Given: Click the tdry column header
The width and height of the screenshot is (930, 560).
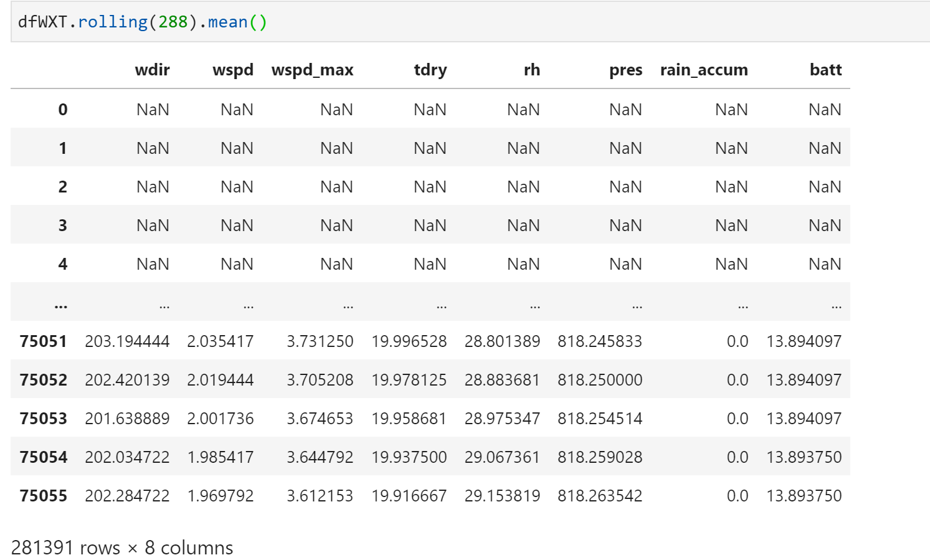Looking at the screenshot, I should pos(430,70).
